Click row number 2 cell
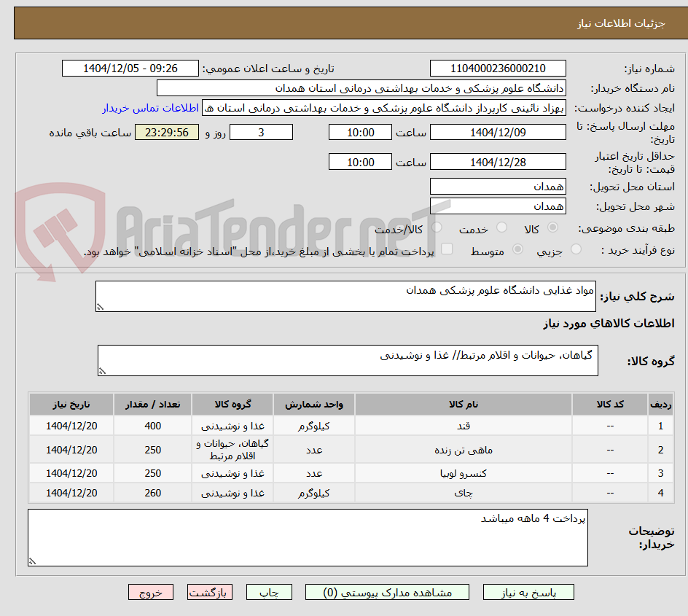The image size is (688, 616). 661,450
